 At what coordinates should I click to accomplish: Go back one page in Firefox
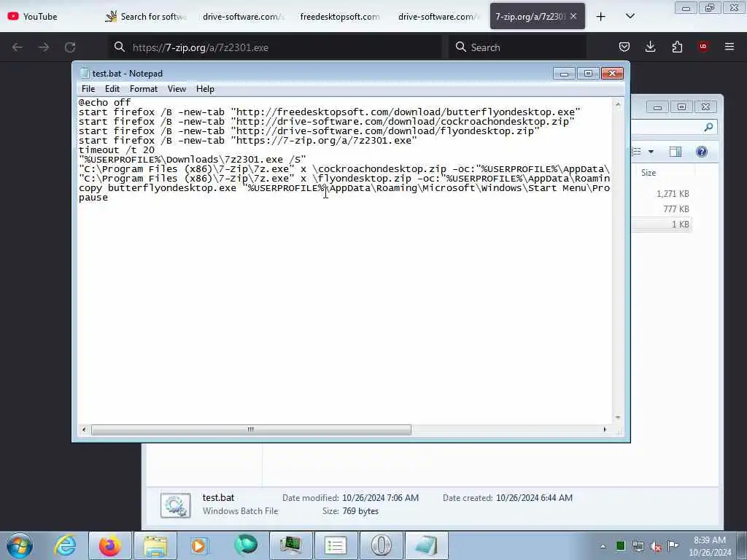click(18, 47)
